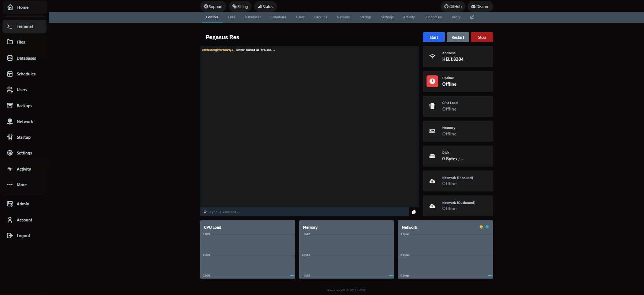Restart the server
The height and width of the screenshot is (295, 644).
tap(458, 37)
